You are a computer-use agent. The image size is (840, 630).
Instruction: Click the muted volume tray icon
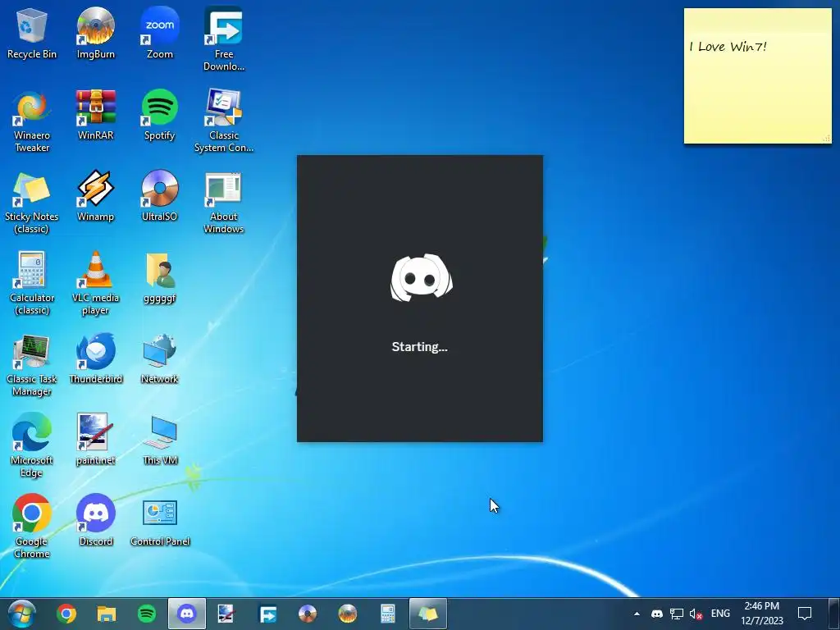tap(696, 614)
